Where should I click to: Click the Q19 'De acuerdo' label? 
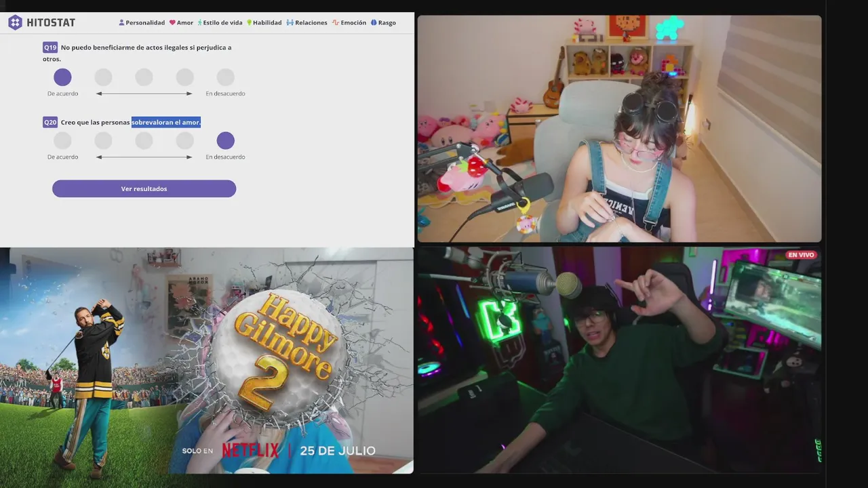pos(62,94)
